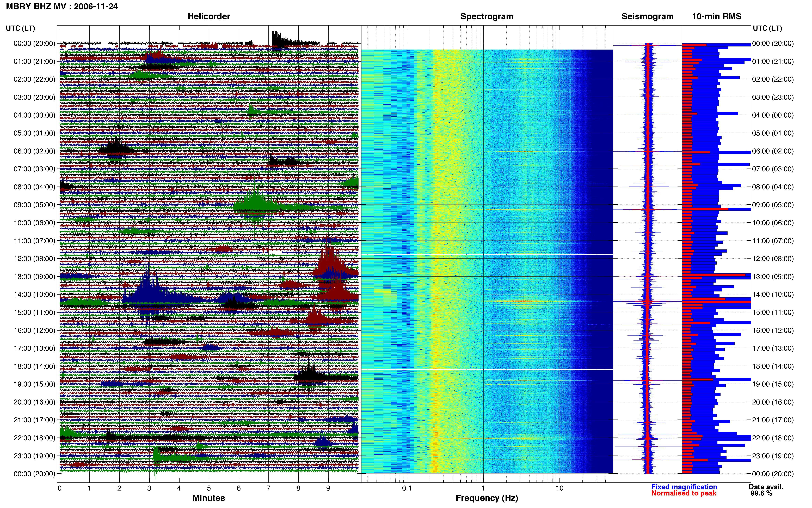This screenshot has width=812, height=508.
Task: Click the helicorder time label '15:00 (11:00)'
Action: coord(34,312)
